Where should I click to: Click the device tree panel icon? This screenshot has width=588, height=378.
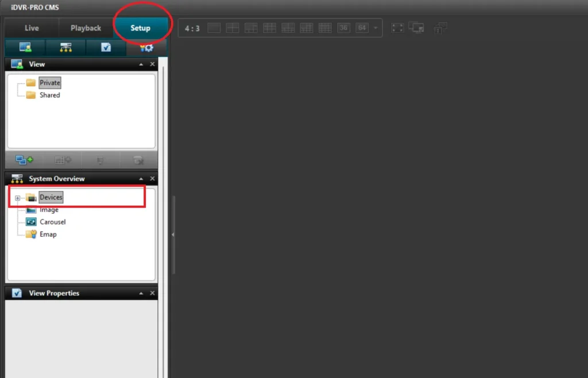(65, 48)
